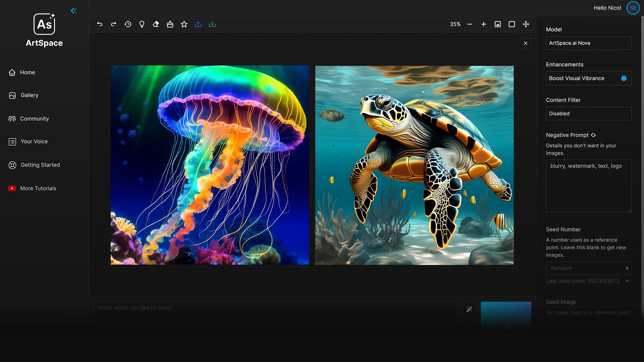Collapse the Last used seed section
The image size is (644, 362).
coord(627,281)
